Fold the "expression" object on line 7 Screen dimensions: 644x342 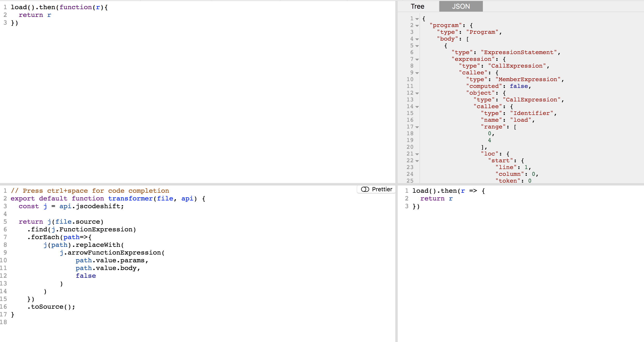tap(417, 59)
